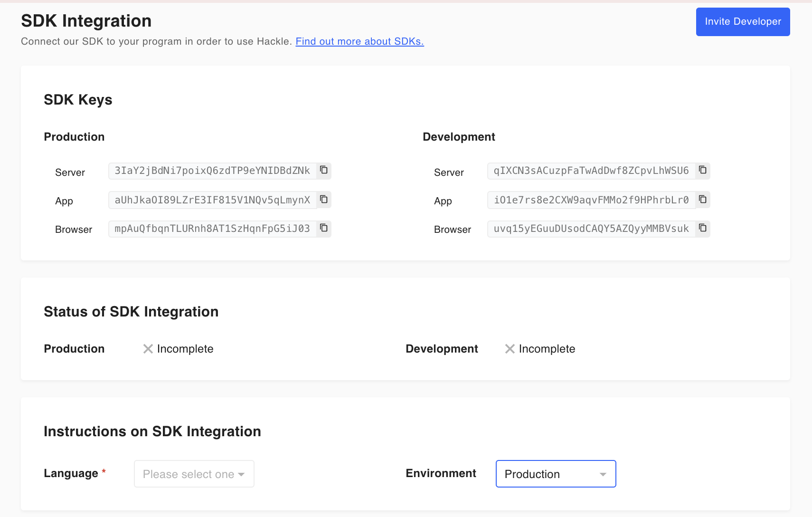Select the Development Server key field
The height and width of the screenshot is (517, 812).
click(x=592, y=171)
